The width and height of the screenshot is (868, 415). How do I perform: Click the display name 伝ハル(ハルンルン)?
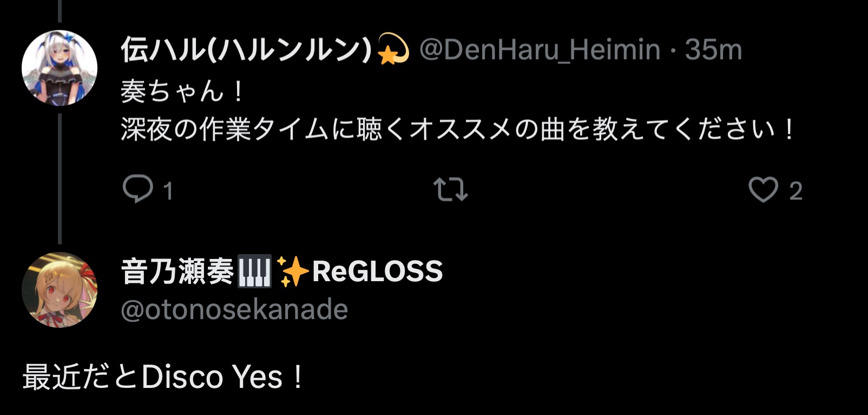click(x=246, y=50)
